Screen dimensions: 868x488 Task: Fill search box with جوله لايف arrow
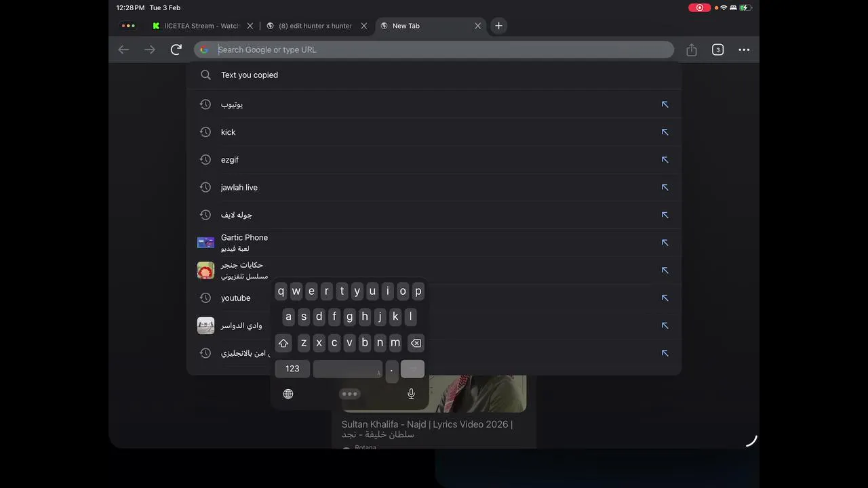point(665,215)
